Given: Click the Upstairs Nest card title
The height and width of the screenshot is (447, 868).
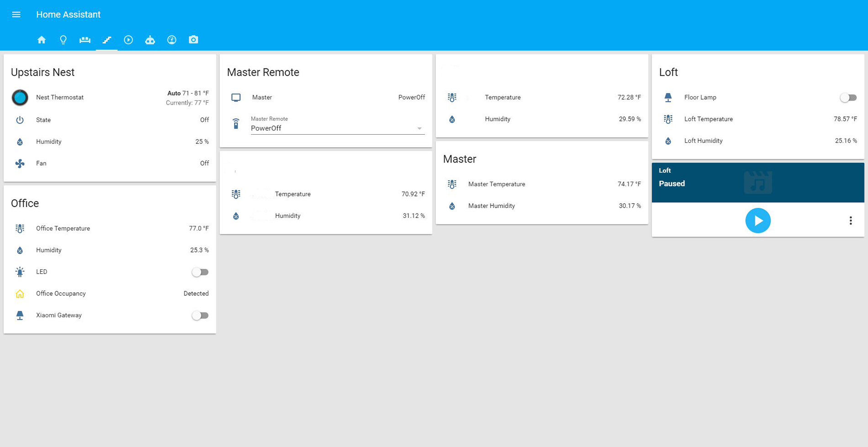Looking at the screenshot, I should coord(42,72).
